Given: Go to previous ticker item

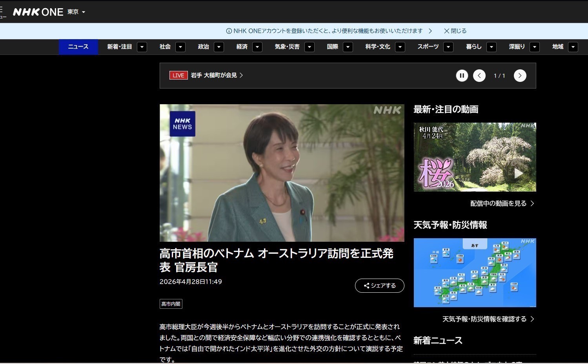Looking at the screenshot, I should tap(479, 76).
